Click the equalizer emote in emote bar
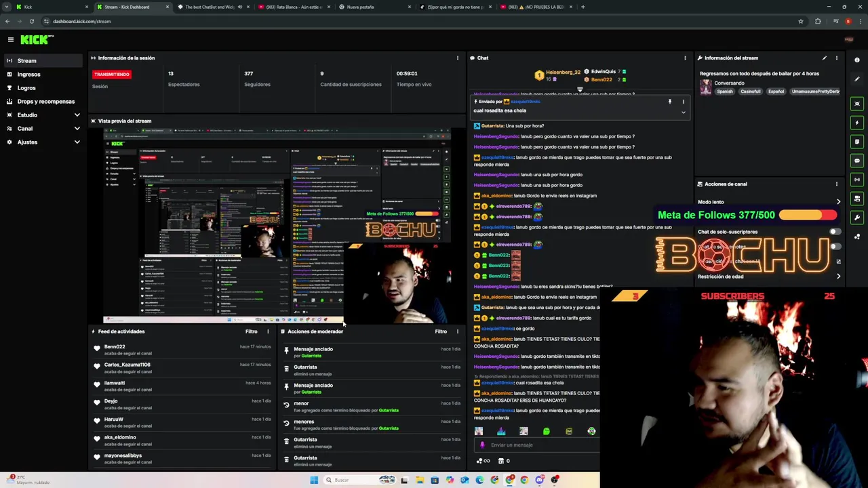 [501, 431]
